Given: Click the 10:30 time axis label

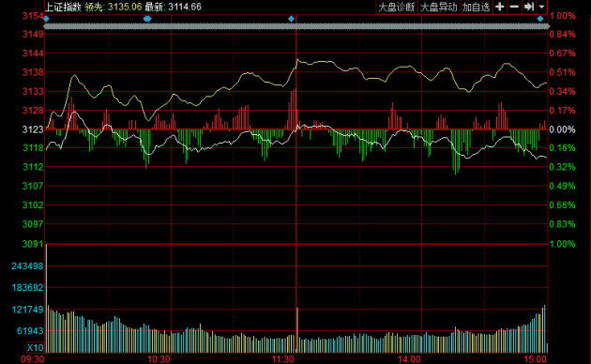Looking at the screenshot, I should tap(159, 359).
